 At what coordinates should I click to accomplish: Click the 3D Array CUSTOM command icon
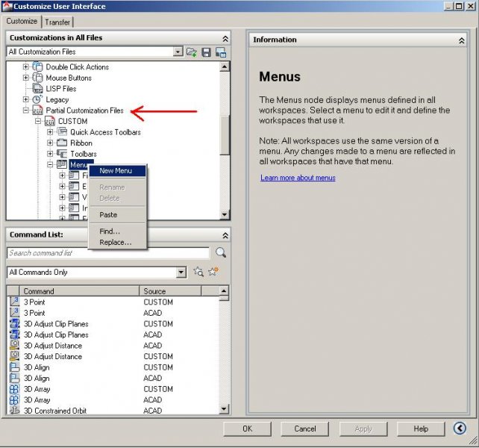(x=14, y=389)
